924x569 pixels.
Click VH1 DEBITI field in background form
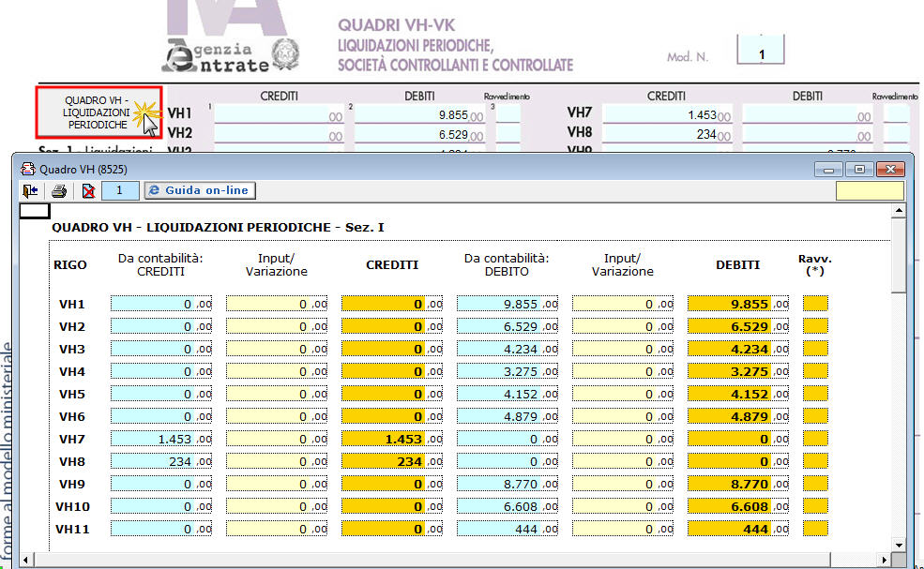pyautogui.click(x=419, y=115)
